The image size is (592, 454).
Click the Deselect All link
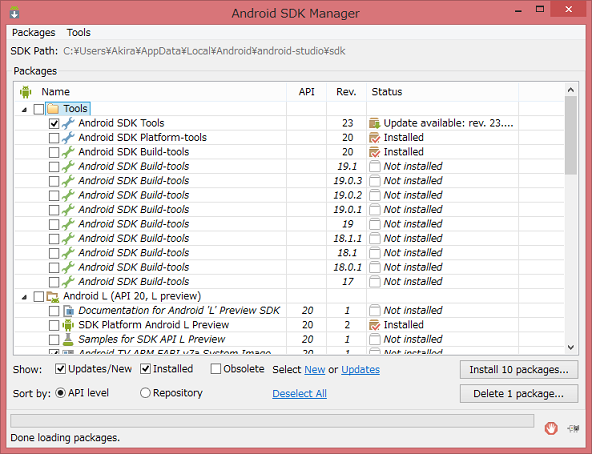point(299,394)
